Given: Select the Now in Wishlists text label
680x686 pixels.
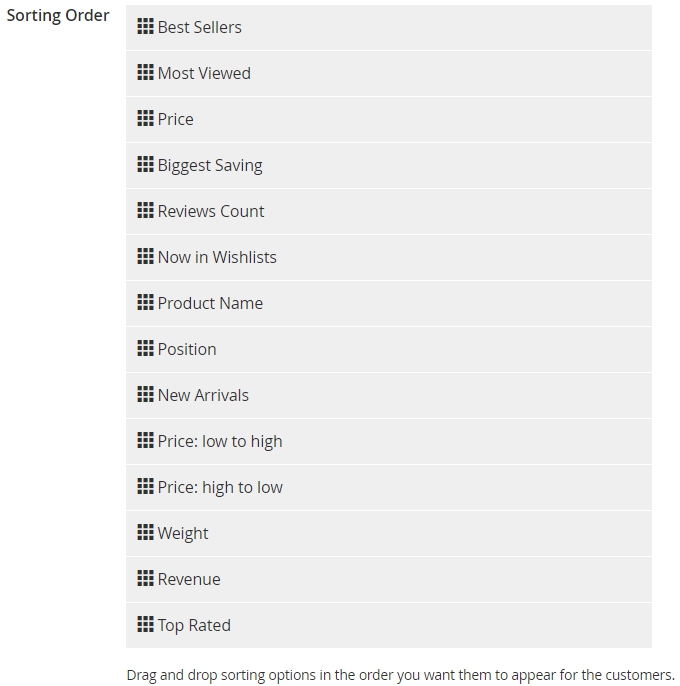Looking at the screenshot, I should (x=217, y=257).
